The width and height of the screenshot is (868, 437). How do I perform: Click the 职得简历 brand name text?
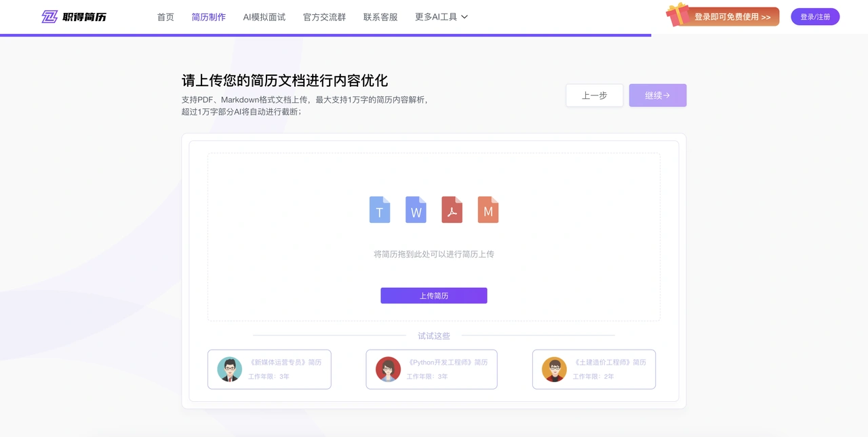[x=85, y=17]
